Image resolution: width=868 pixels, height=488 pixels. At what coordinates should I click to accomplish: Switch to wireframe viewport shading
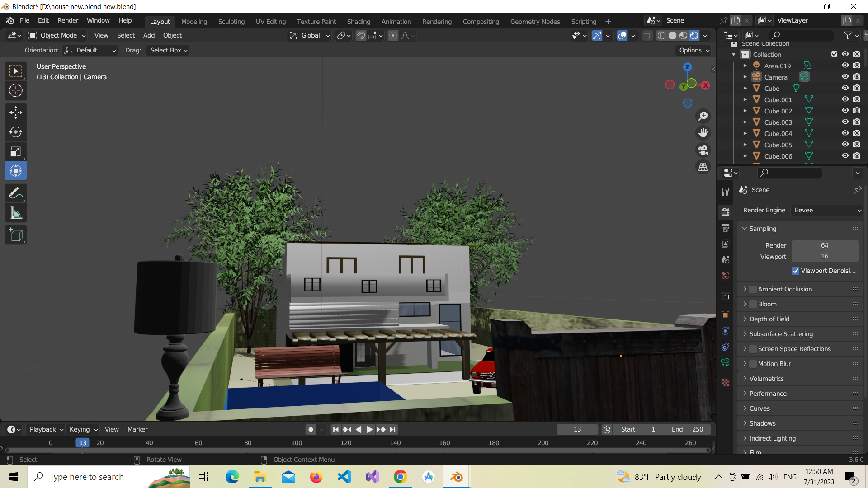click(x=661, y=36)
